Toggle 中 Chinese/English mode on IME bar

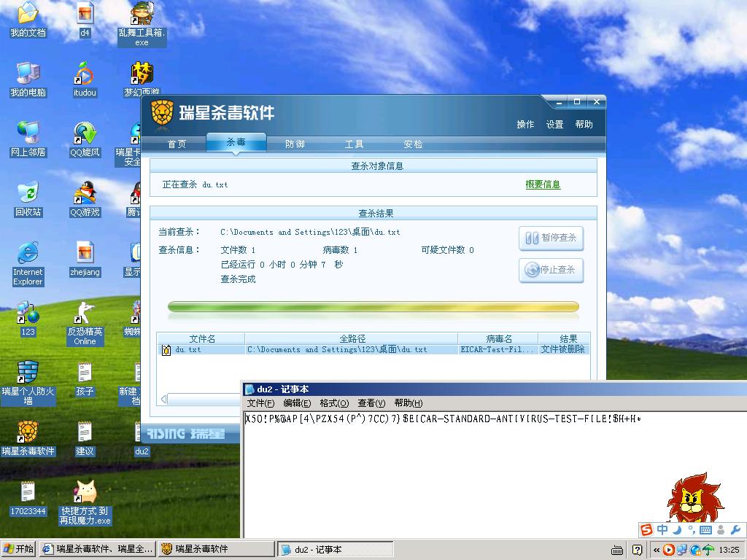(662, 529)
